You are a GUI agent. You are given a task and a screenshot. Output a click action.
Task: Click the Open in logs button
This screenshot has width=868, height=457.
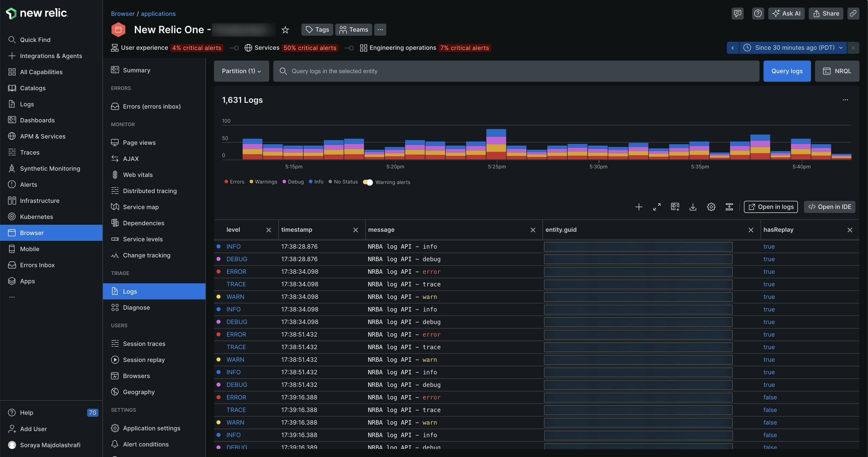(771, 207)
